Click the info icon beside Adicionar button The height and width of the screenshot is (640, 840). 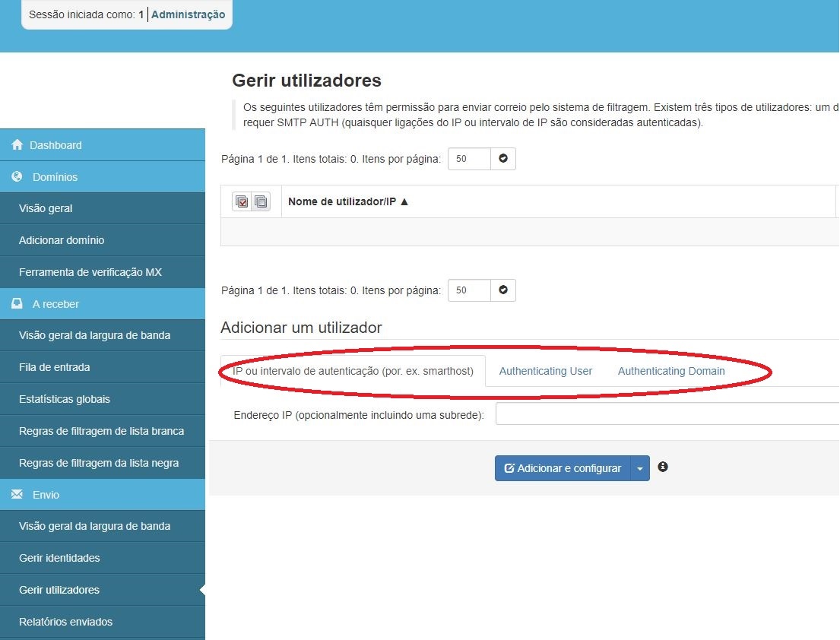(x=663, y=467)
